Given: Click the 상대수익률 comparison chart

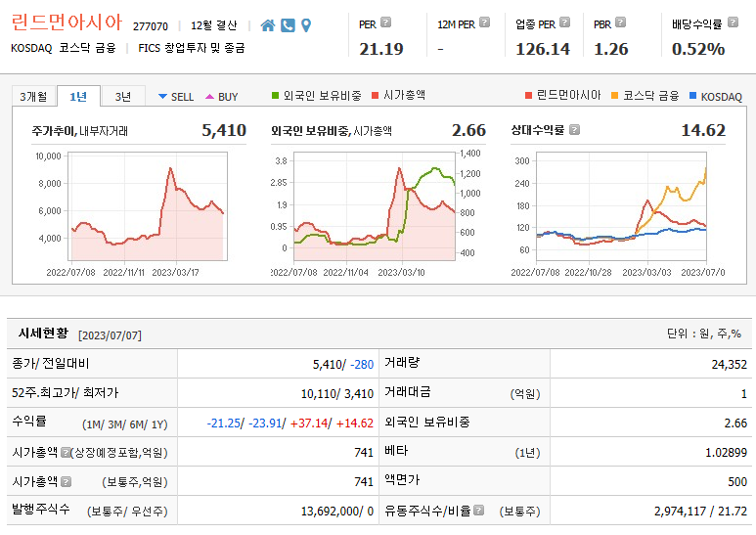Looking at the screenshot, I should (621, 206).
